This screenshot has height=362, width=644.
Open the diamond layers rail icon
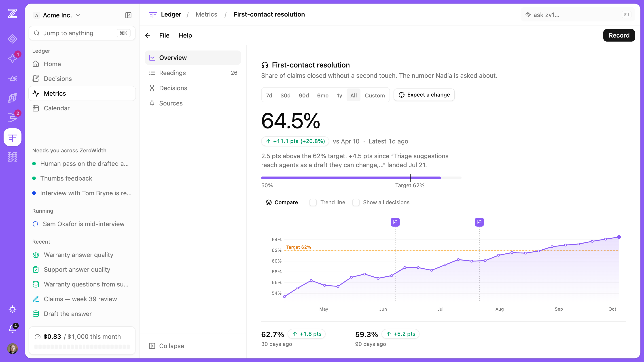(12, 39)
